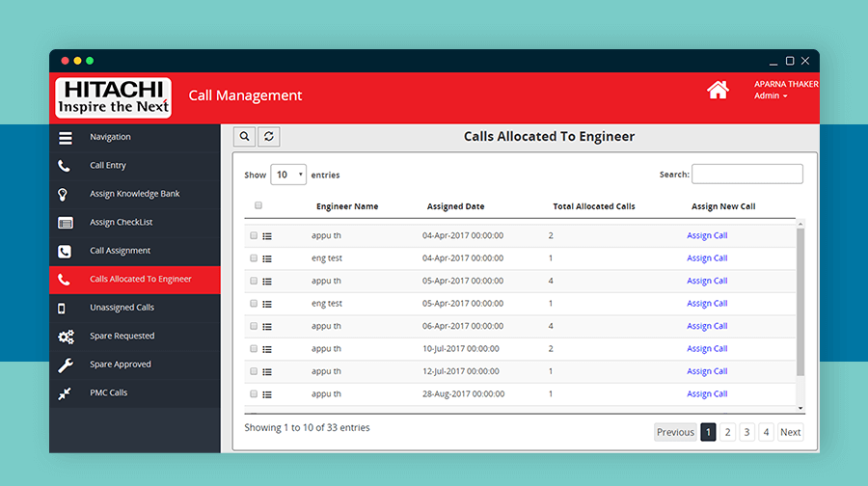Assign Call for eng test 05-Apr-2017

[707, 304]
